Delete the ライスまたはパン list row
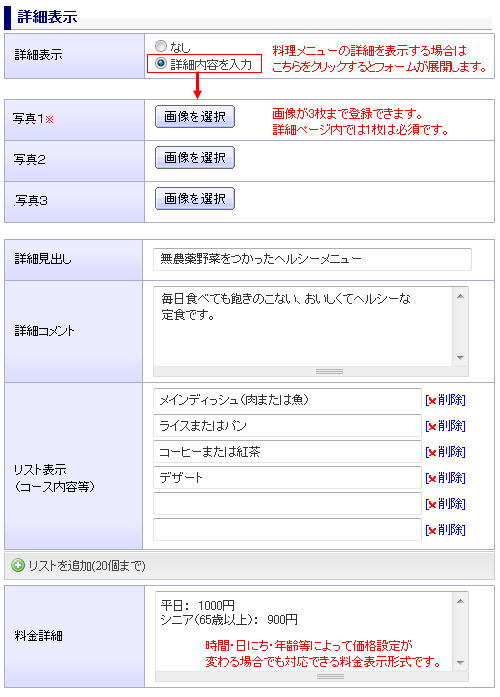Image resolution: width=500 pixels, height=697 pixels. point(445,426)
